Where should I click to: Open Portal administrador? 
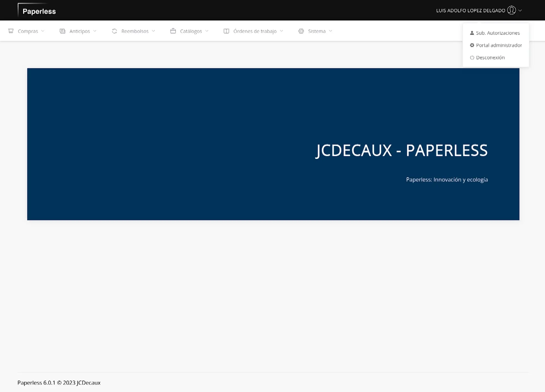coord(499,45)
